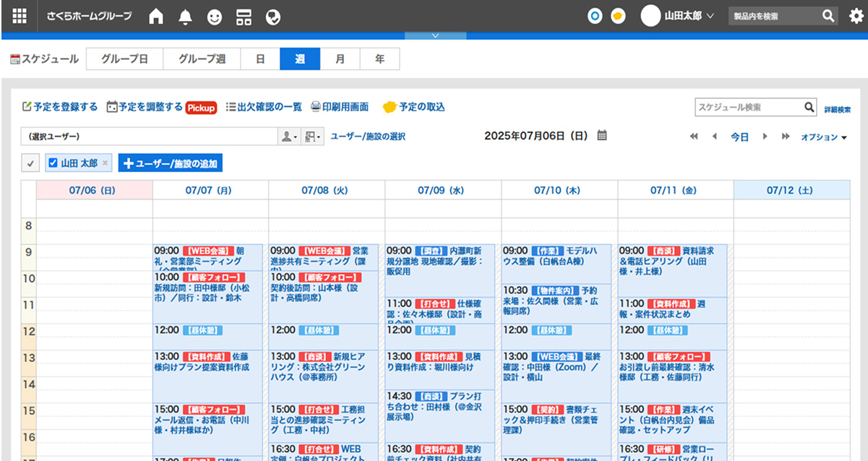Switch to the グループ週 tab
This screenshot has height=461, width=868.
point(202,59)
